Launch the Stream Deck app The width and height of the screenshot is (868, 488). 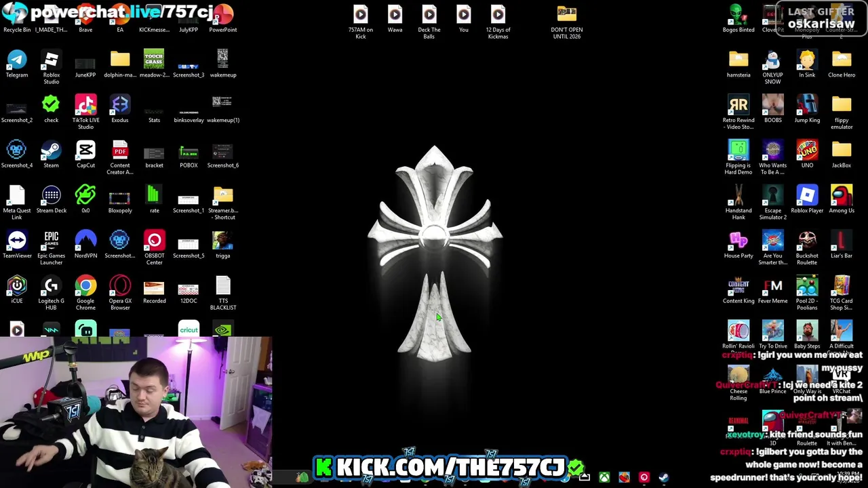click(51, 199)
